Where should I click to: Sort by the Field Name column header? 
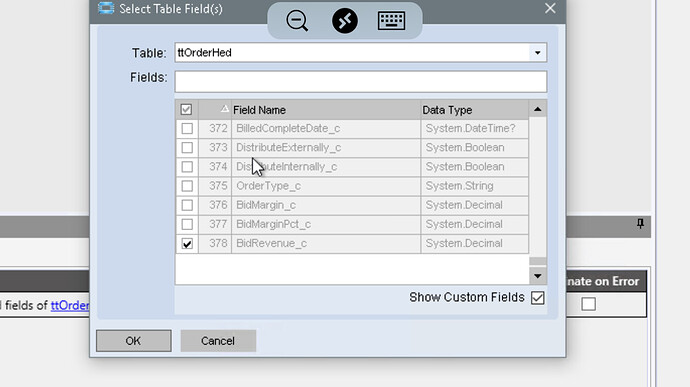(259, 110)
